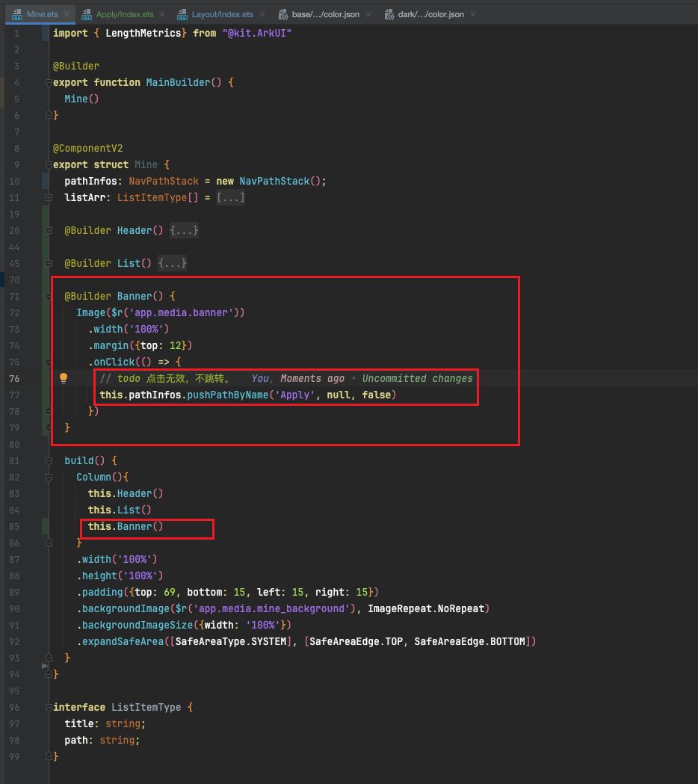Click 'ImageRepeat.NoRepeat' on line 90

(x=427, y=608)
